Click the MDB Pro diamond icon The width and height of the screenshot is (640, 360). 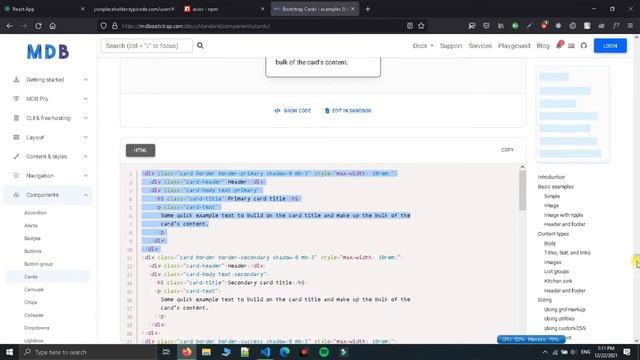point(16,99)
